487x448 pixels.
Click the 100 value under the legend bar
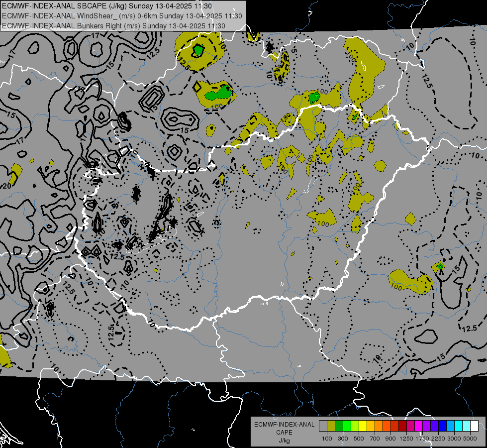pyautogui.click(x=327, y=439)
